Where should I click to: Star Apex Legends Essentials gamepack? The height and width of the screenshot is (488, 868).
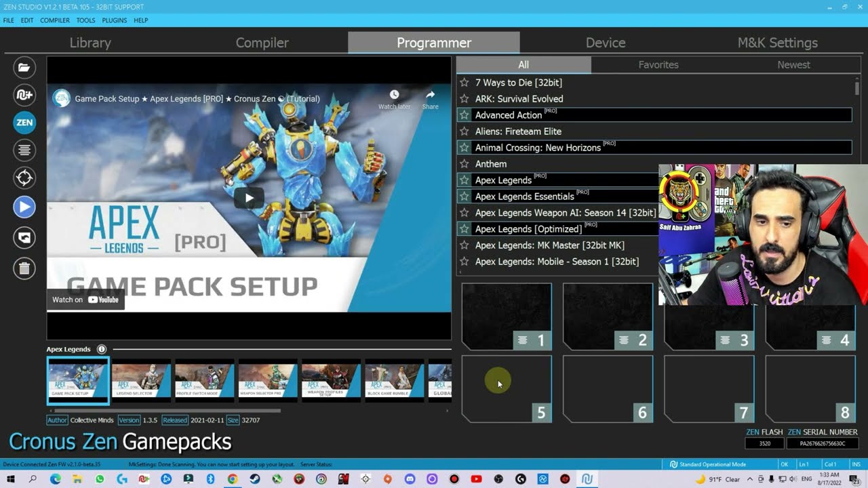click(x=465, y=197)
